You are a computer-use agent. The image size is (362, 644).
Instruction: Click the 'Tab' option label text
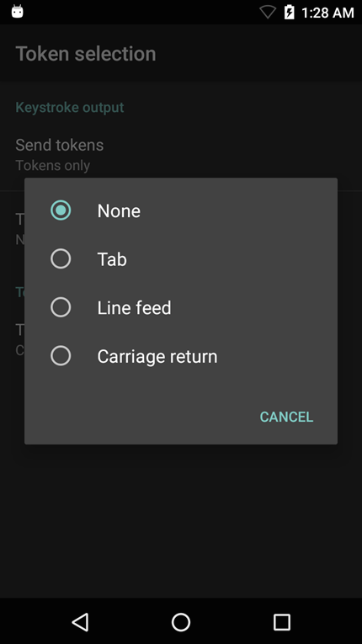click(112, 259)
